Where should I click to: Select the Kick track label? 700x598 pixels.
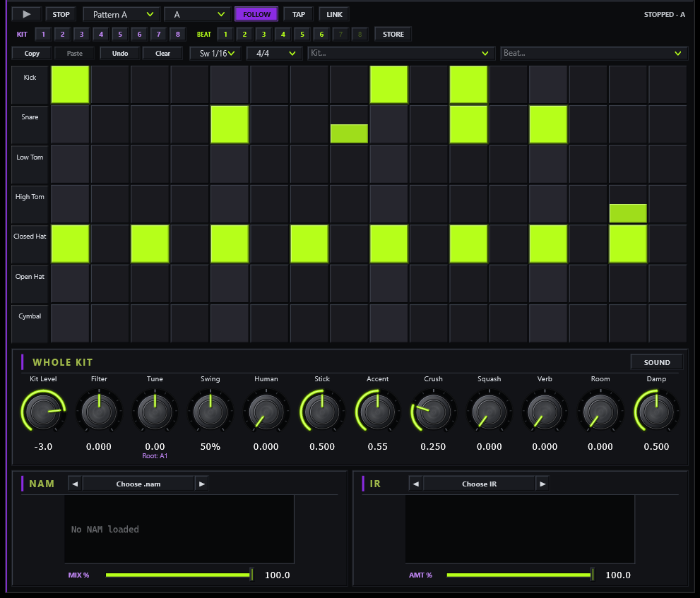point(30,84)
